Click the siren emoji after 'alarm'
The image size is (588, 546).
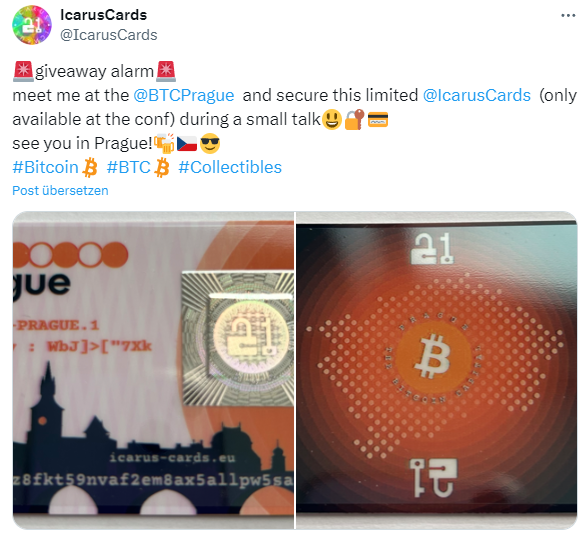click(x=166, y=71)
